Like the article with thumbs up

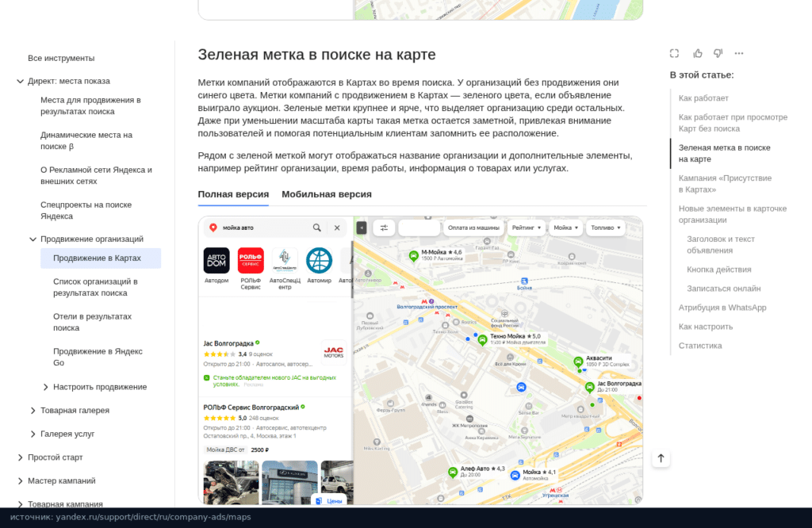(698, 53)
